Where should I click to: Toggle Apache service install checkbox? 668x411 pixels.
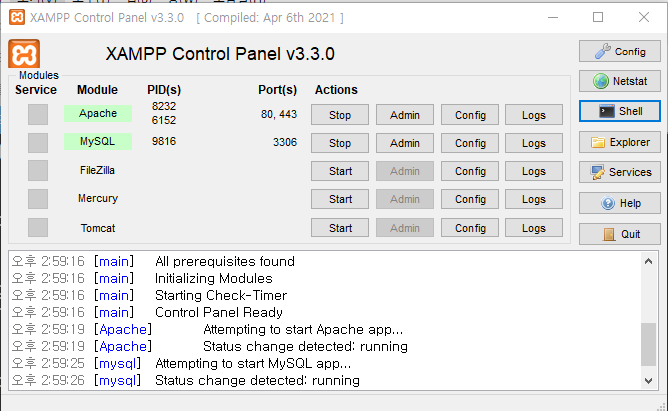pos(38,114)
